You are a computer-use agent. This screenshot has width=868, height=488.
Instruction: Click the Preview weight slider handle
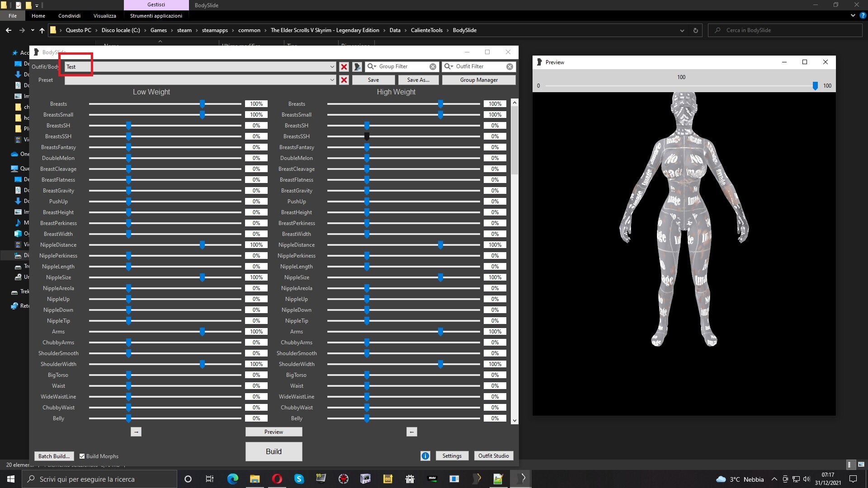815,86
